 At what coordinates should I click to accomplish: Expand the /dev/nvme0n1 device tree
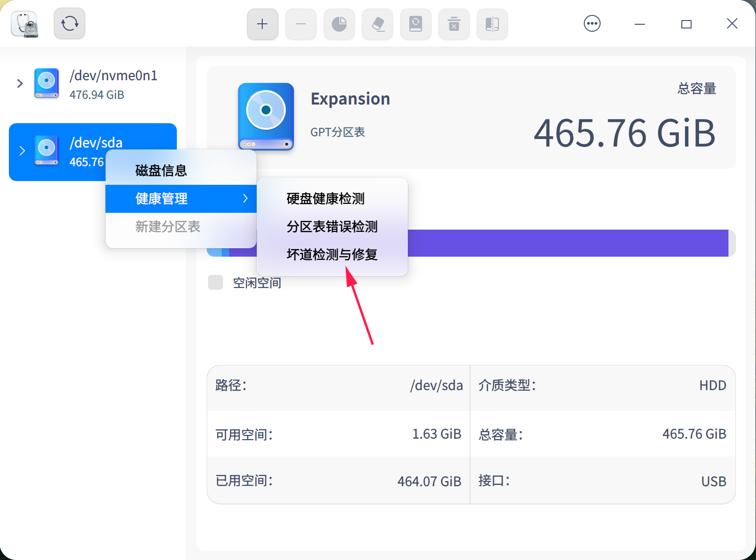20,84
